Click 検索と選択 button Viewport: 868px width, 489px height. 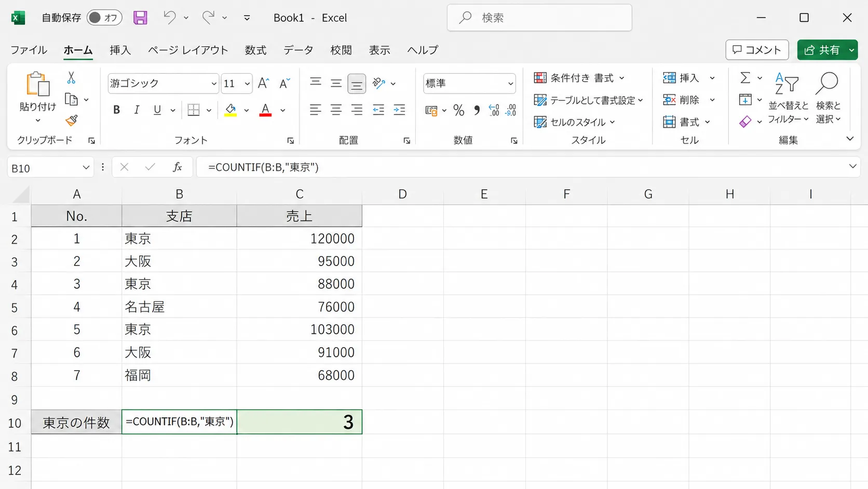[x=828, y=98]
